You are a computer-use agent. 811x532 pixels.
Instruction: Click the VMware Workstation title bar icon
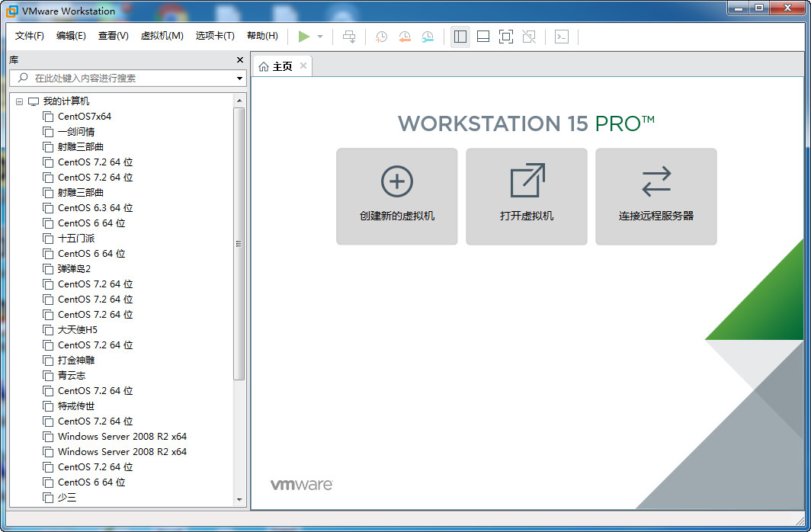[x=11, y=11]
